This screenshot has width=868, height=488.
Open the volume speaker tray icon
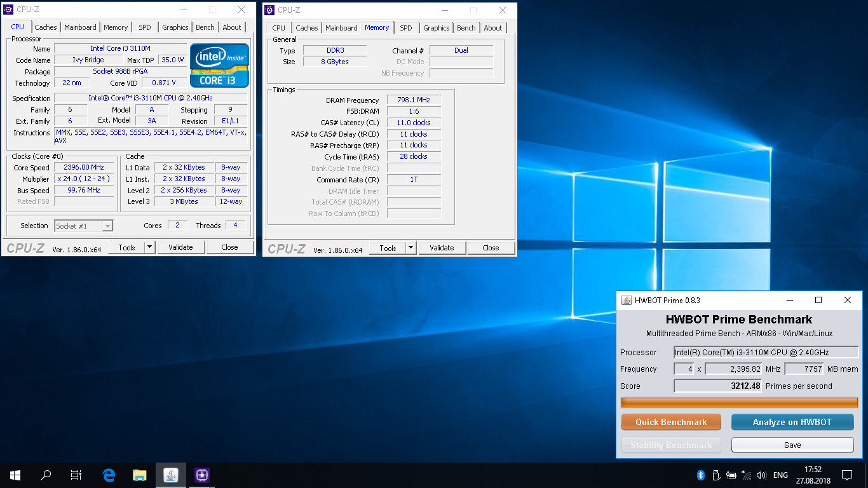[761, 475]
